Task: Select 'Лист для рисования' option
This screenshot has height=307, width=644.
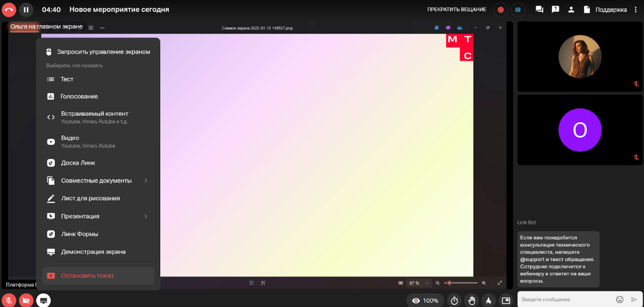Action: (98, 198)
